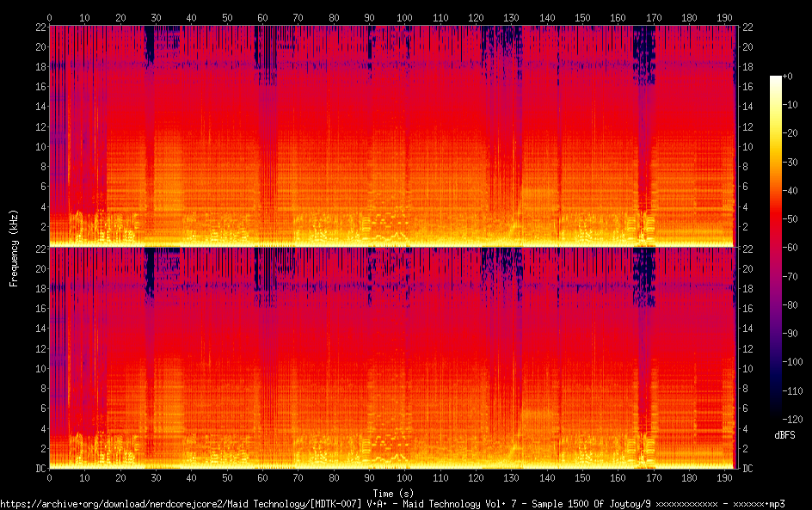
Task: Click the "Time (s)" axis label
Action: (392, 493)
